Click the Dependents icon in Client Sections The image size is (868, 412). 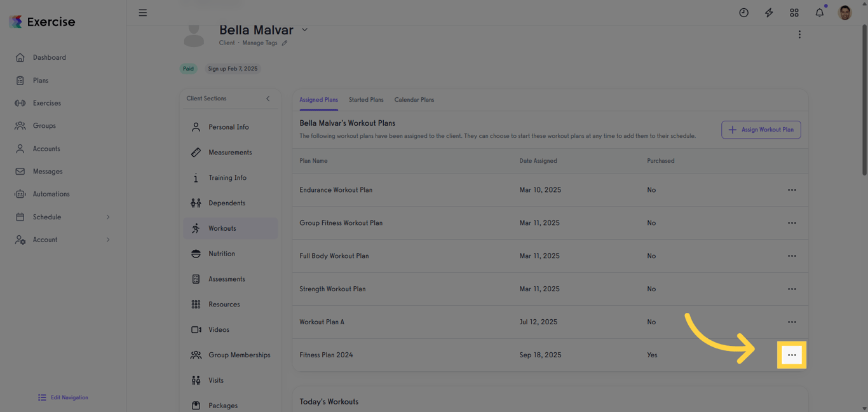click(196, 203)
